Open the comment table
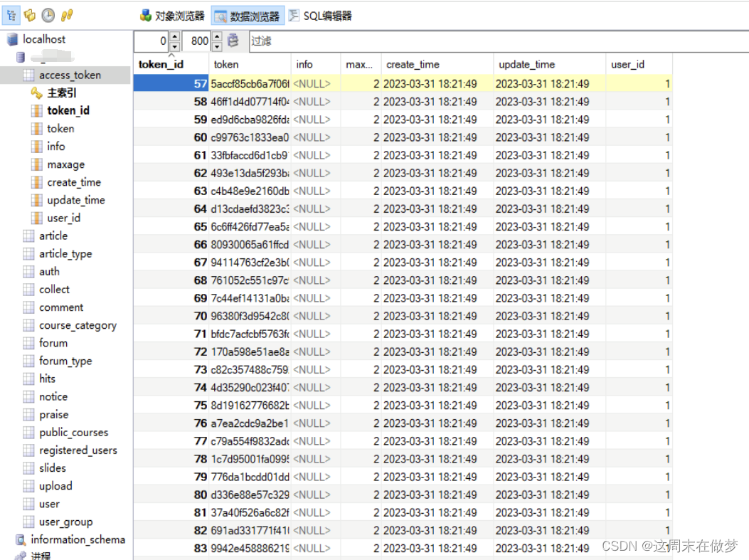The height and width of the screenshot is (560, 749). [x=61, y=307]
